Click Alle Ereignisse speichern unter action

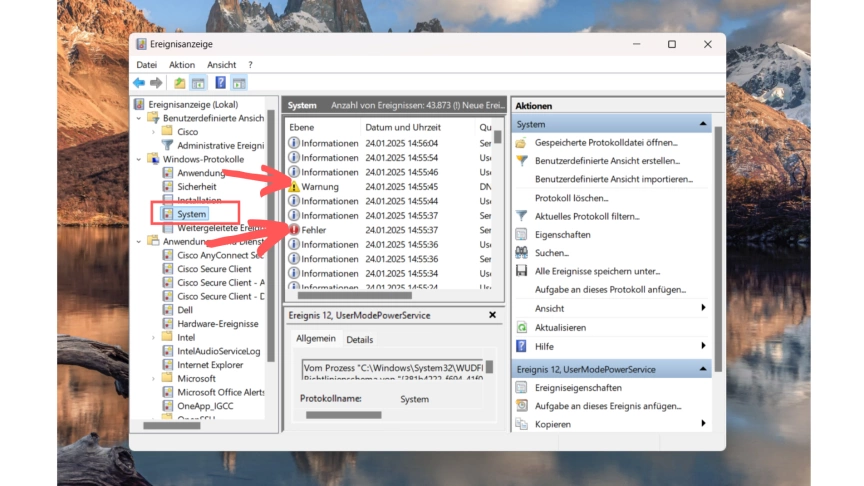pos(597,271)
